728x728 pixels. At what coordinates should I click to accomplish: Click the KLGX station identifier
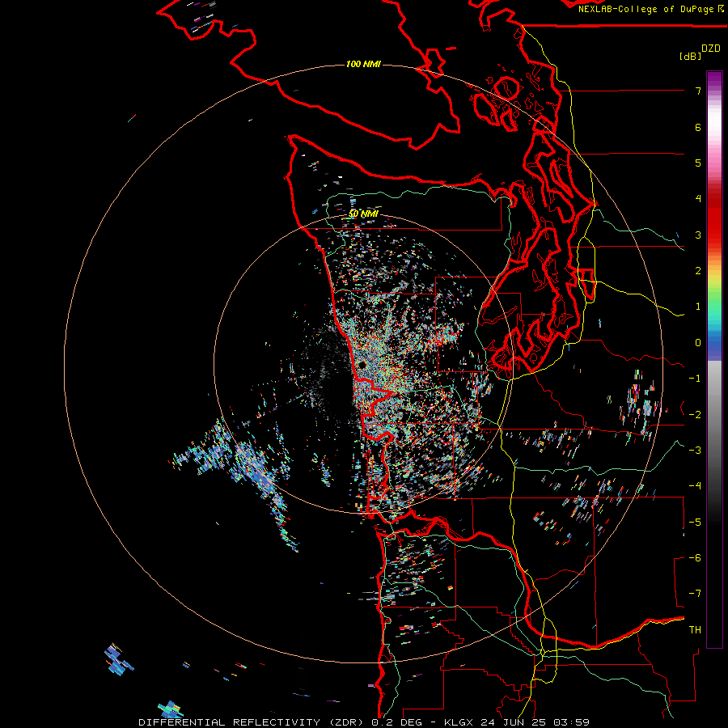pyautogui.click(x=459, y=722)
